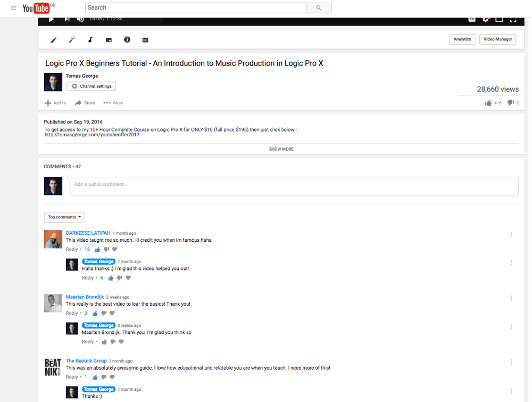Open options for 'I'm glad you think so' reply
The width and height of the screenshot is (532, 402).
511,326
